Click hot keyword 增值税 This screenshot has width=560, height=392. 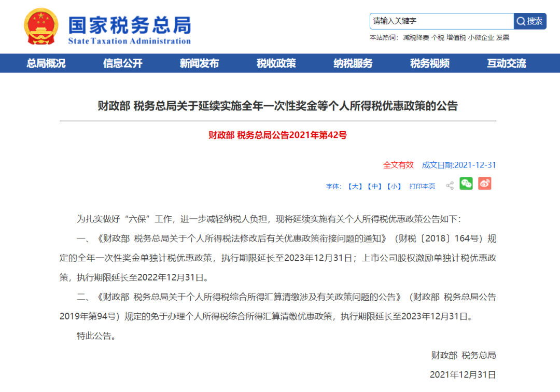tap(456, 38)
